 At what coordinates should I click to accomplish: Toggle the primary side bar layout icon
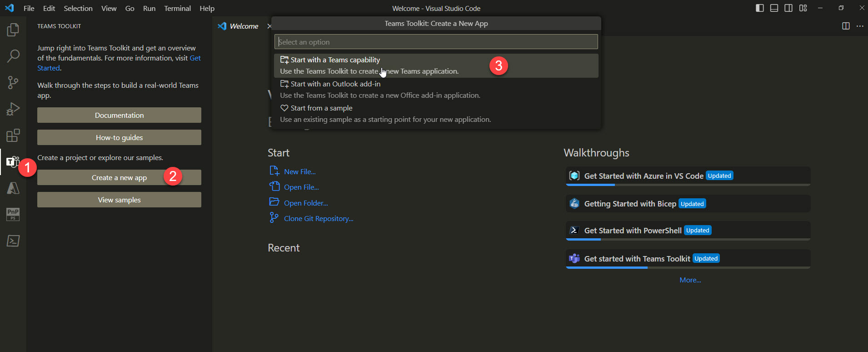(760, 8)
